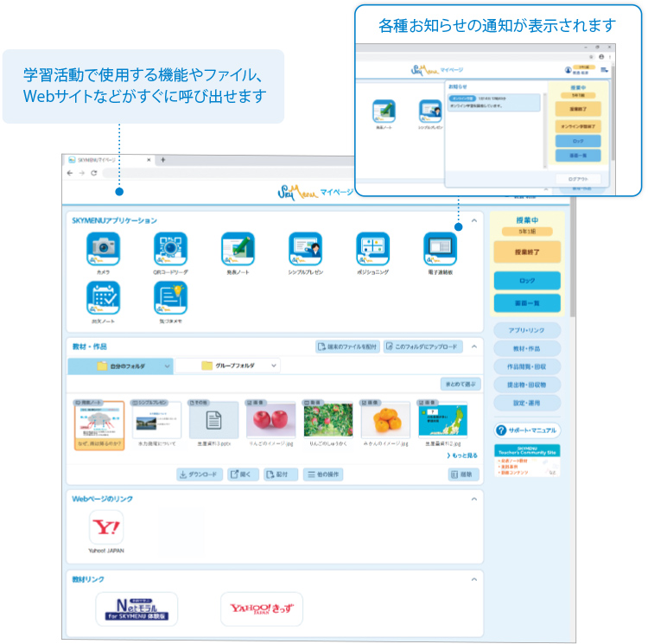Launch the QRコードリーダ app icon
This screenshot has height=644, width=648.
pos(171,249)
